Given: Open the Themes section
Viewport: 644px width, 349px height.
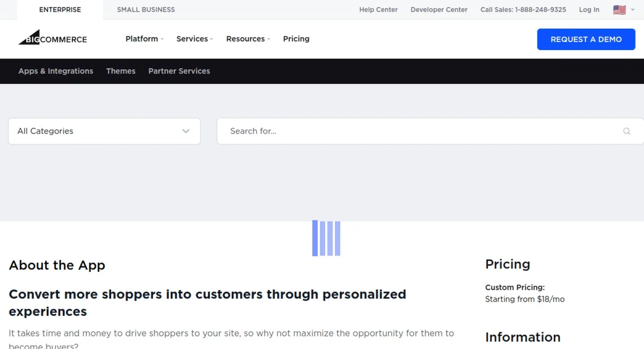Looking at the screenshot, I should [x=121, y=71].
